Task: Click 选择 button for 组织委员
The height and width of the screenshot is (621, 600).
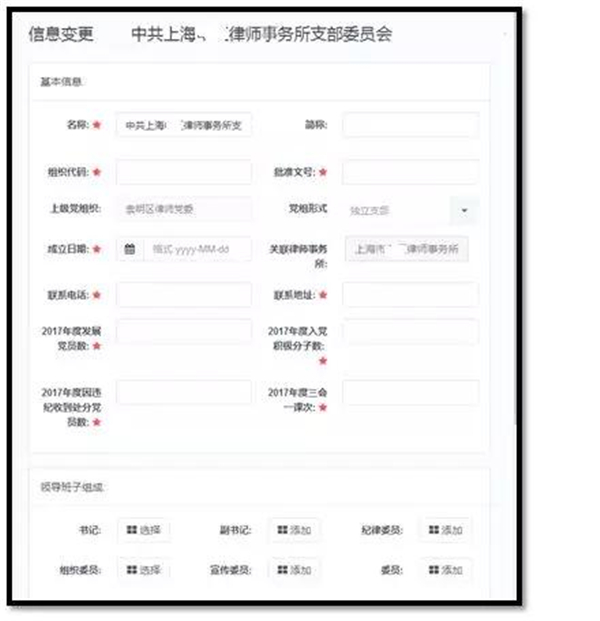Action: [144, 570]
